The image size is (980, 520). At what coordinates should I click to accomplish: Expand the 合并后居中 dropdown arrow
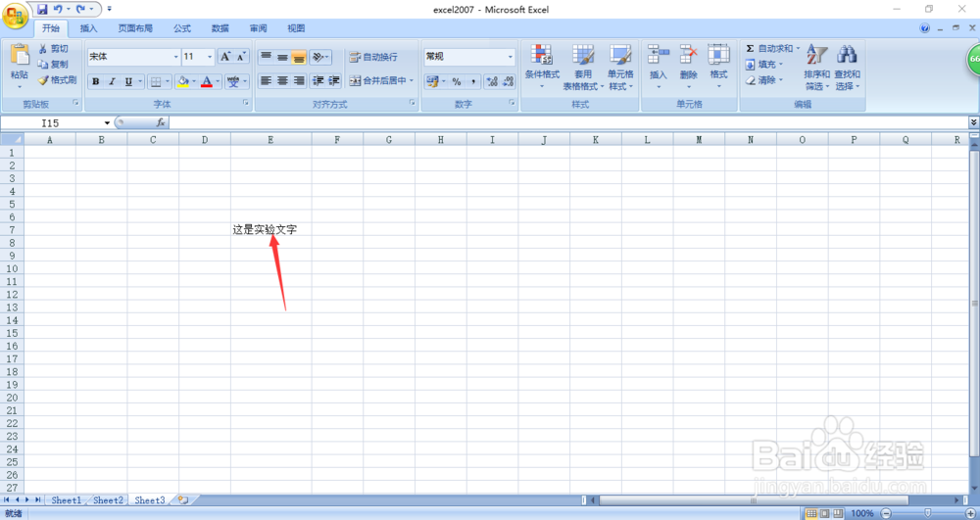click(x=412, y=80)
